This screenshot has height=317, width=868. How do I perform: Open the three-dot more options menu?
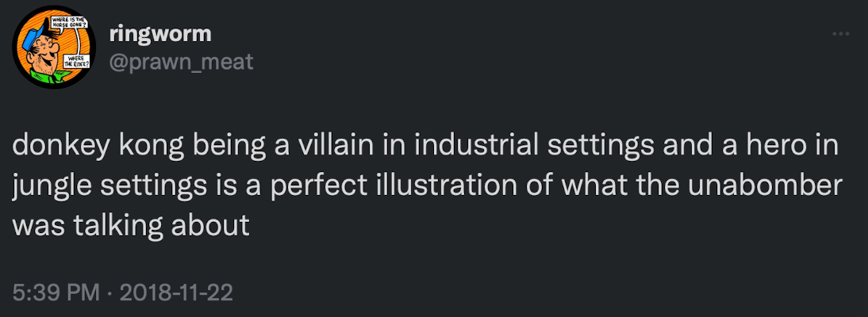(x=841, y=36)
